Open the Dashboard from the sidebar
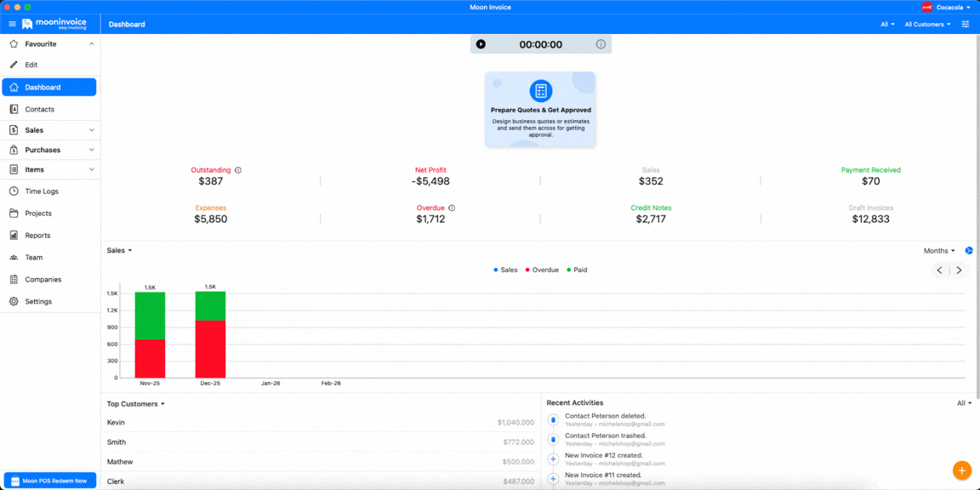Image resolution: width=980 pixels, height=490 pixels. [43, 87]
